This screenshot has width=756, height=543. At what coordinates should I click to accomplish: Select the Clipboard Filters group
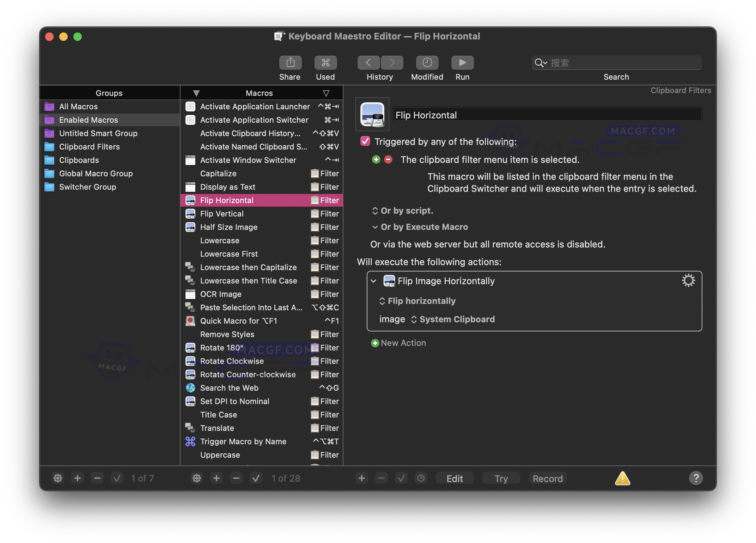coord(89,147)
